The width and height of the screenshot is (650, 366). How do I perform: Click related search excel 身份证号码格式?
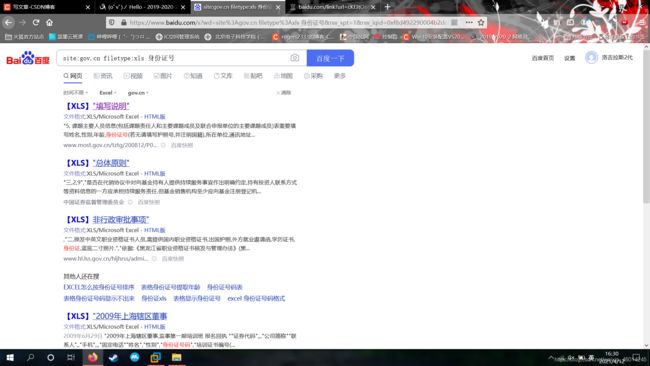coord(256,298)
